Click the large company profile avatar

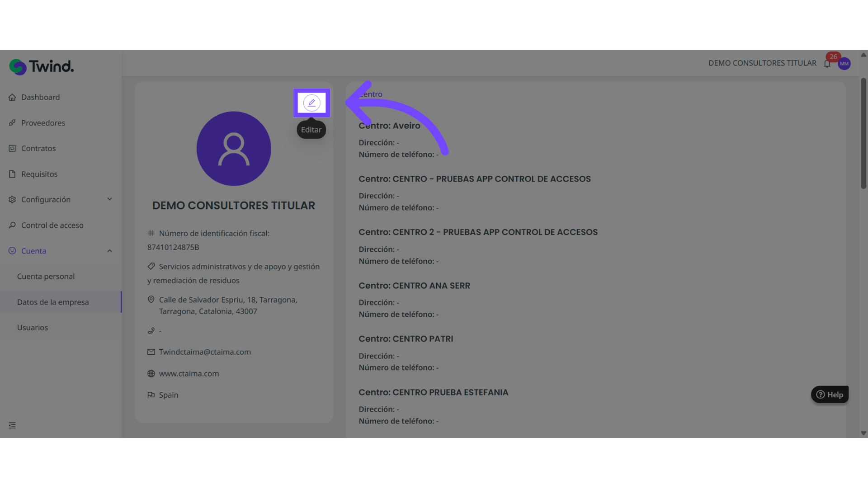(x=234, y=149)
